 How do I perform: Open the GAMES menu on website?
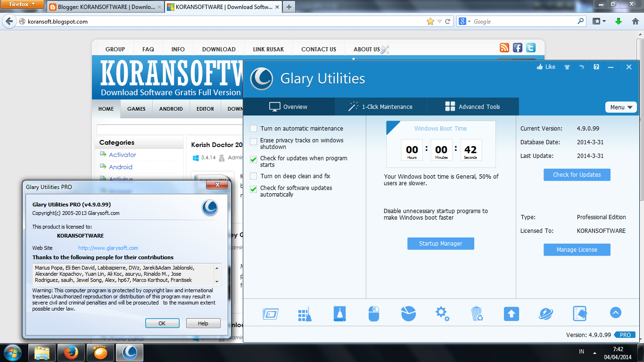point(136,109)
